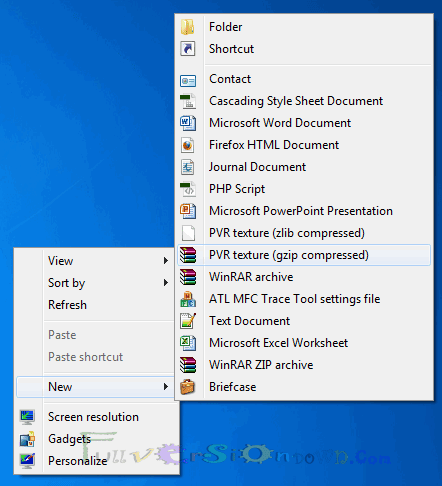Click the Cascading Style Sheet Document icon

(188, 101)
